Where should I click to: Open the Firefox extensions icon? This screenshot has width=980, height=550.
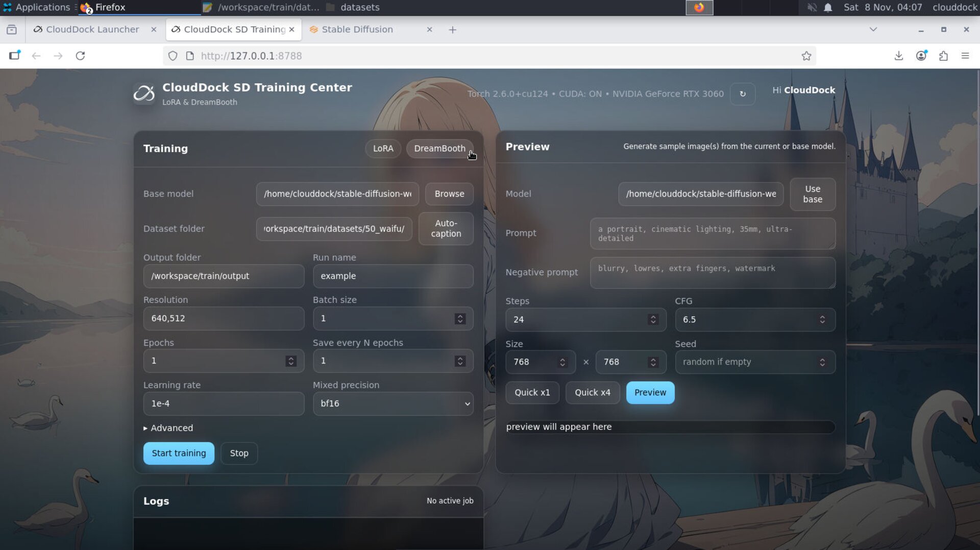click(x=943, y=56)
